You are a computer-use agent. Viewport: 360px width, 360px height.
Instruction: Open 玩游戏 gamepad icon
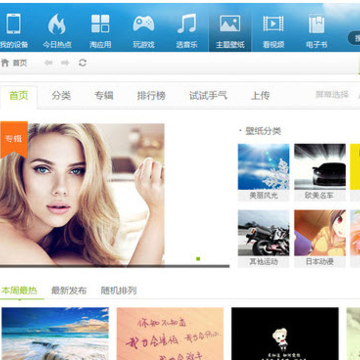click(x=144, y=24)
